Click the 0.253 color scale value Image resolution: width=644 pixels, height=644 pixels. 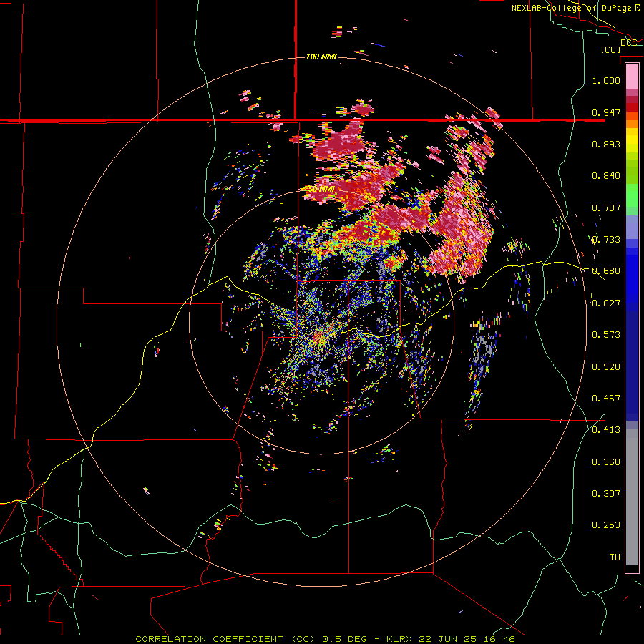coord(606,525)
